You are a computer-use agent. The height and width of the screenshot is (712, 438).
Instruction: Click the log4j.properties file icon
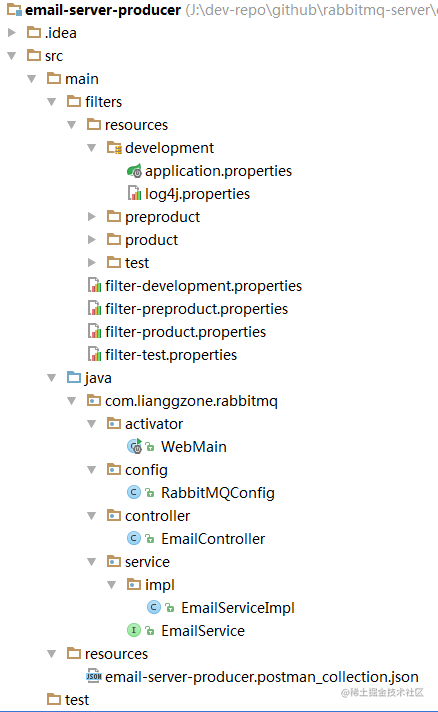134,193
